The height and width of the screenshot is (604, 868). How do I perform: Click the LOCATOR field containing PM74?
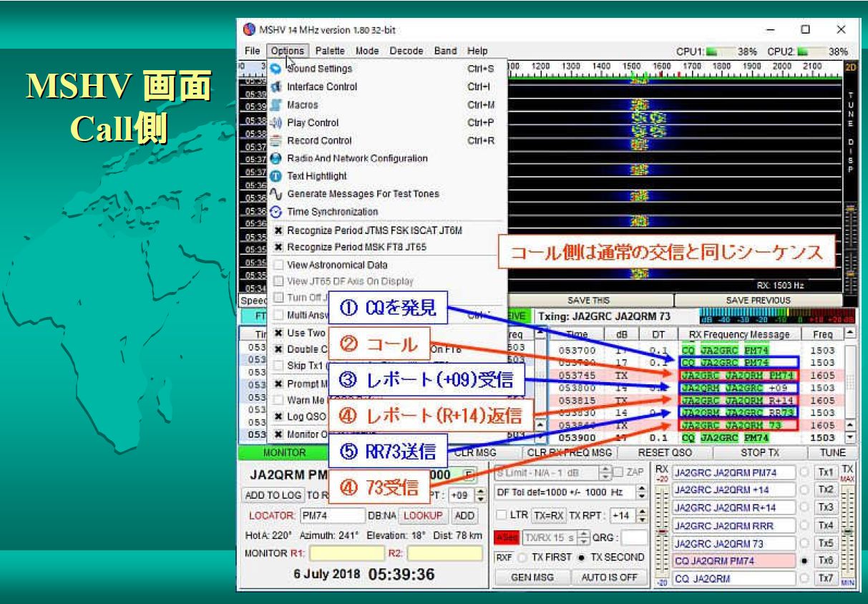click(332, 515)
